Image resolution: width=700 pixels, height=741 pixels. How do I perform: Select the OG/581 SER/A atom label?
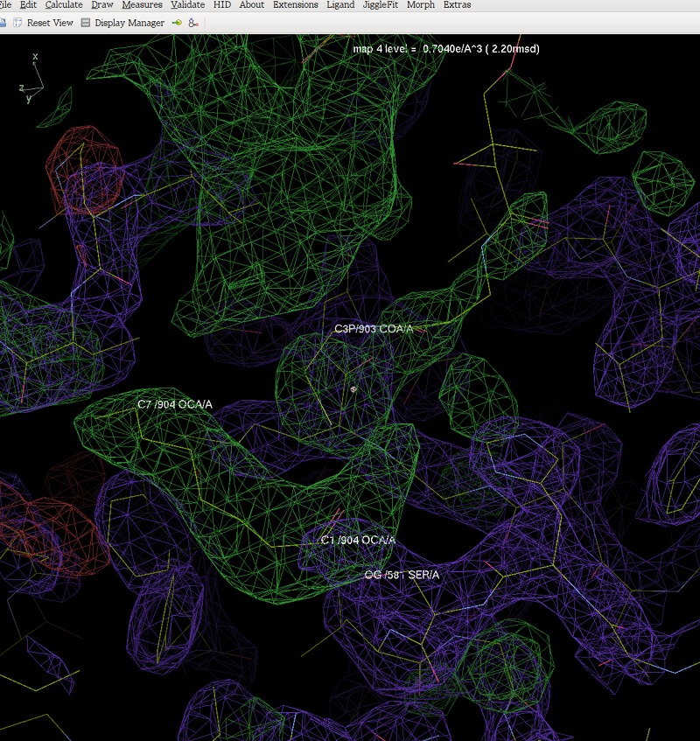coord(402,575)
